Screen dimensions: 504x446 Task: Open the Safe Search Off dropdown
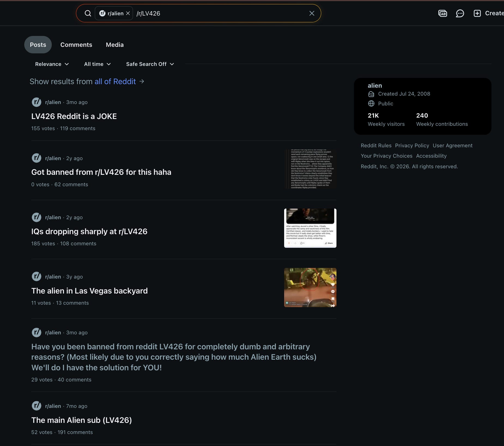tap(150, 64)
